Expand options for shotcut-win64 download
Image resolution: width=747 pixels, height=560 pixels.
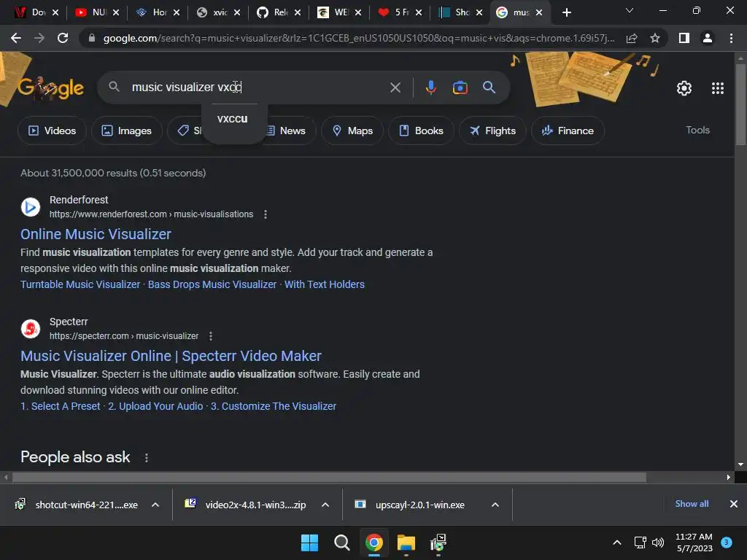coord(155,505)
